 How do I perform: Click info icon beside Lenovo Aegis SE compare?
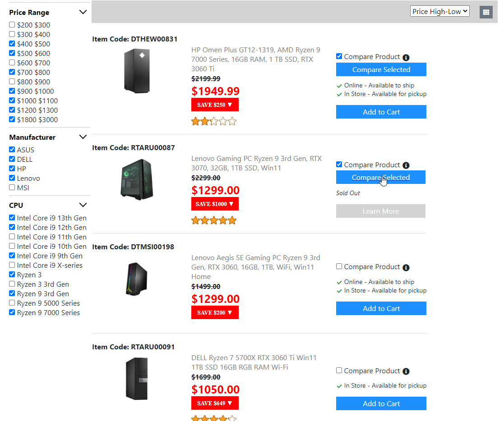tap(406, 268)
